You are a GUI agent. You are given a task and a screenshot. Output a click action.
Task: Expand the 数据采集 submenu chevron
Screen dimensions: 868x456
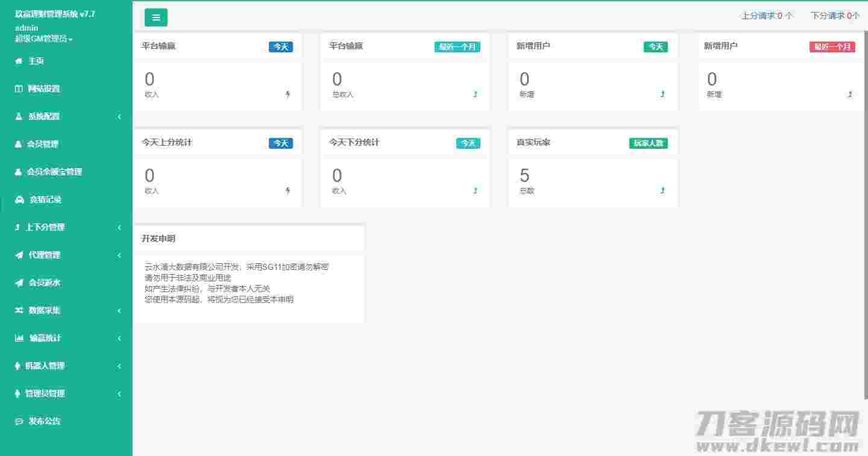119,310
